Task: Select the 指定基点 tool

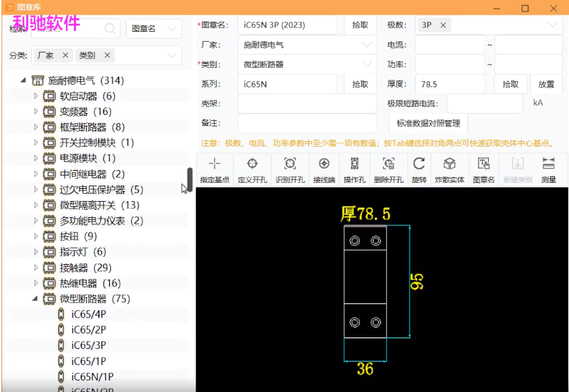Action: point(215,169)
